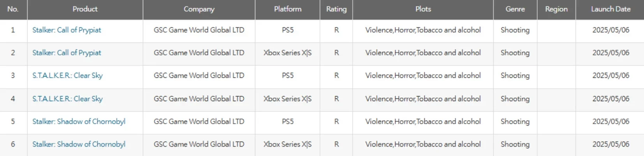
Task: Select the Plots column header
Action: [x=423, y=9]
